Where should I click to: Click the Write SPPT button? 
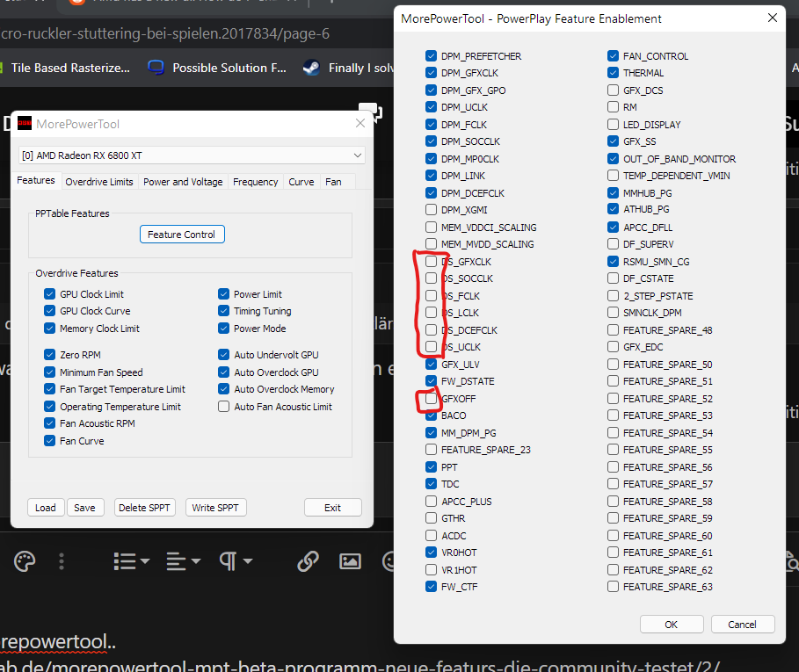pos(215,508)
